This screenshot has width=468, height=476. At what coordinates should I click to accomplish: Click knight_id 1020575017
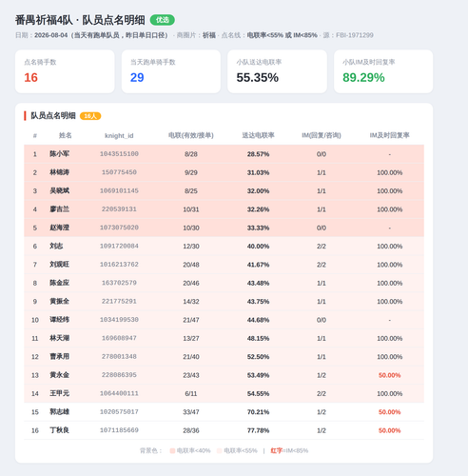119,411
